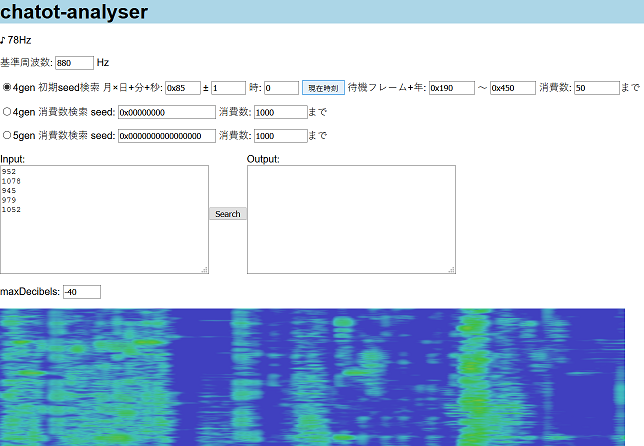Click the Search button
Screen dimensions: 644x446
coord(228,214)
